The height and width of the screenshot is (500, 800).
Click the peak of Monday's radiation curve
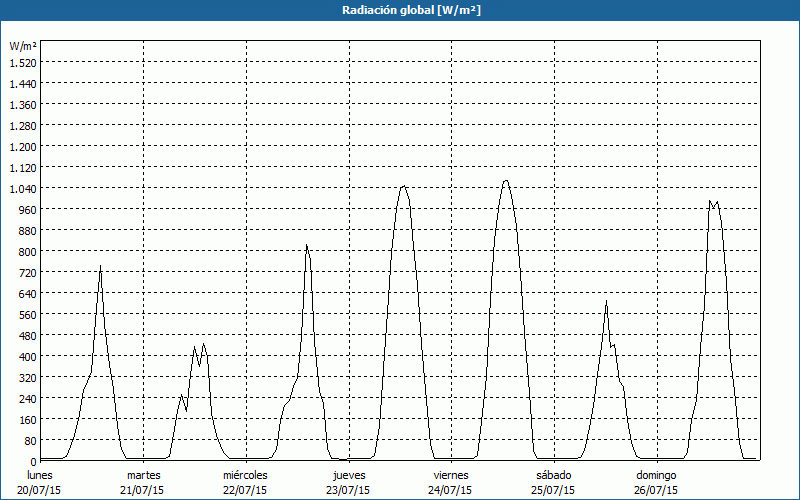pyautogui.click(x=100, y=266)
